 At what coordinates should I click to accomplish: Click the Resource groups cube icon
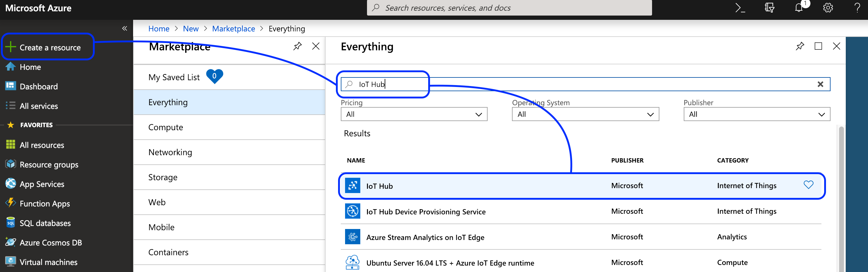pos(10,164)
